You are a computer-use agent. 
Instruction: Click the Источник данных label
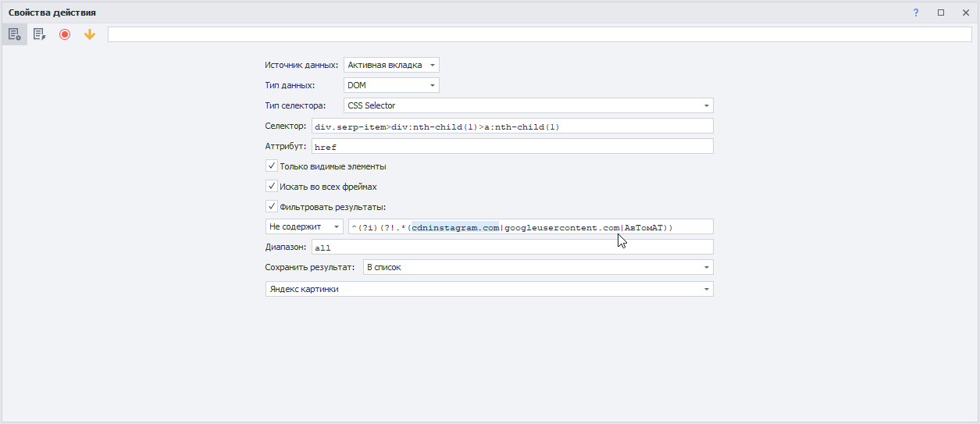(x=301, y=65)
